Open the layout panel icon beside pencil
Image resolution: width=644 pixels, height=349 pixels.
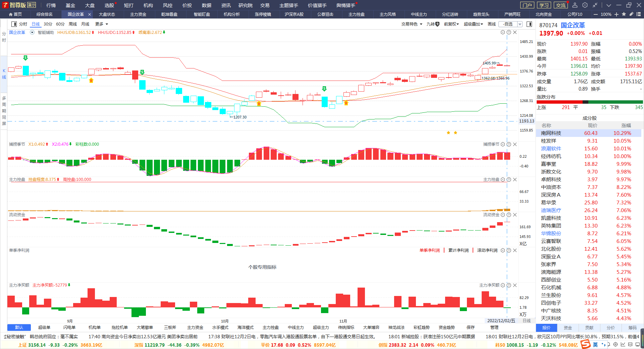tap(639, 14)
